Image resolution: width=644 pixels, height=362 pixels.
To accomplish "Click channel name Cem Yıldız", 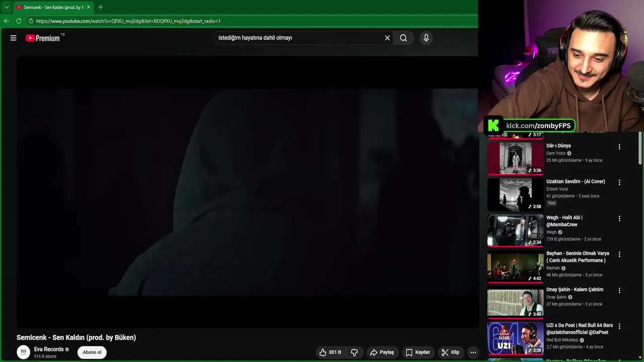I will (556, 153).
